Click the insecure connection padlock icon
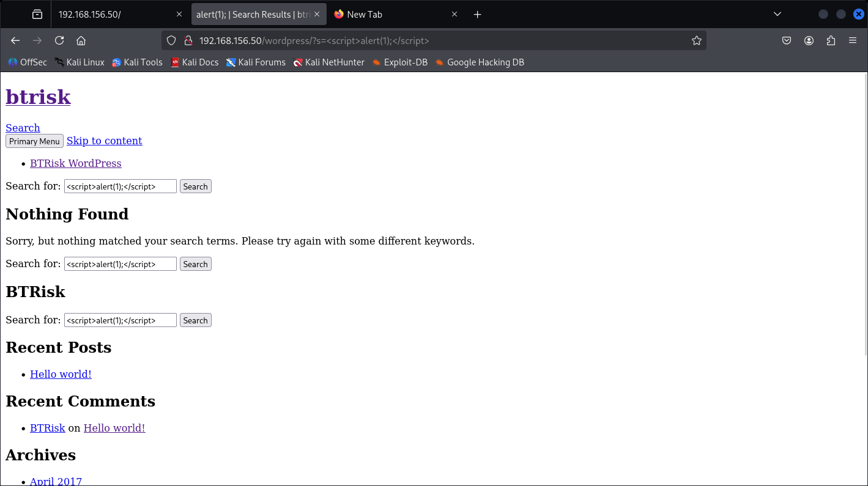Screen dimensions: 868x486 188,40
